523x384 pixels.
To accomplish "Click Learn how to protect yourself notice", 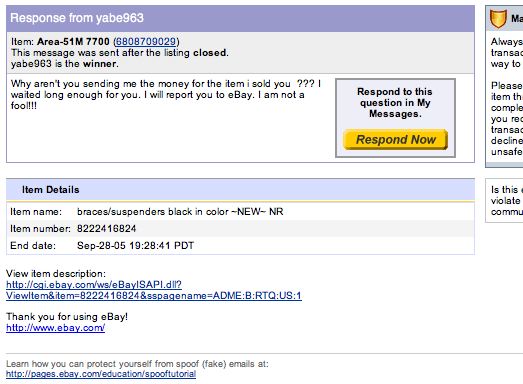I will (x=137, y=364).
